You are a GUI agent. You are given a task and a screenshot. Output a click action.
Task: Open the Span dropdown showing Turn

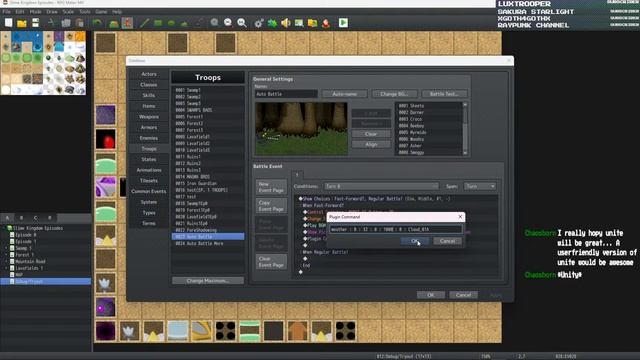pos(480,186)
